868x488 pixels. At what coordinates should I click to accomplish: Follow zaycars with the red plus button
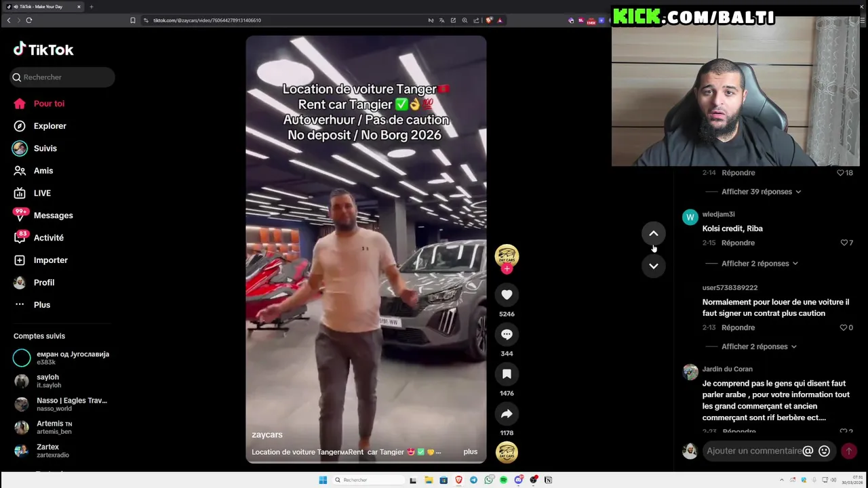point(507,269)
